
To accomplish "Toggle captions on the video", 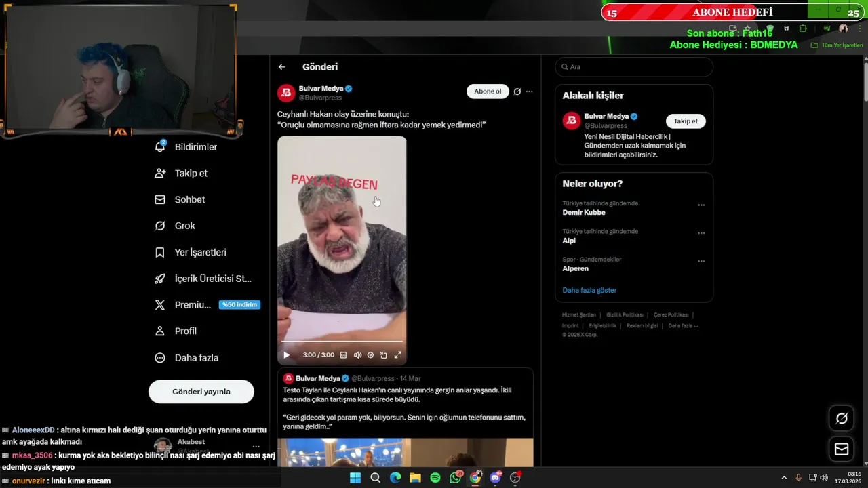I will click(x=343, y=355).
